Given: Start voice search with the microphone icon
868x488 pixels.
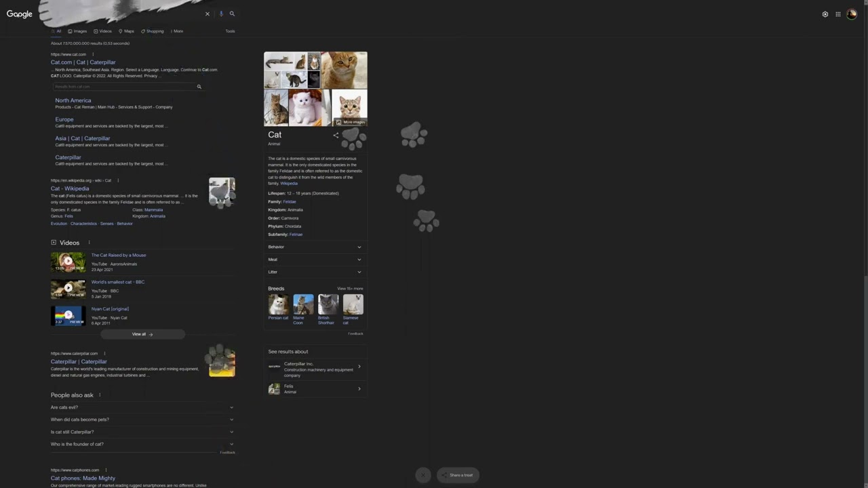Looking at the screenshot, I should click(220, 14).
